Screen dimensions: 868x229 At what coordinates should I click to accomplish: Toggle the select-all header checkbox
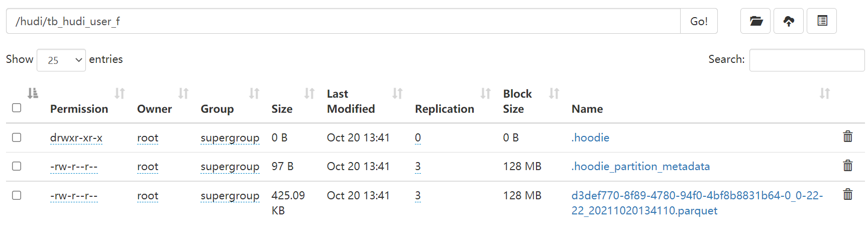click(x=17, y=108)
